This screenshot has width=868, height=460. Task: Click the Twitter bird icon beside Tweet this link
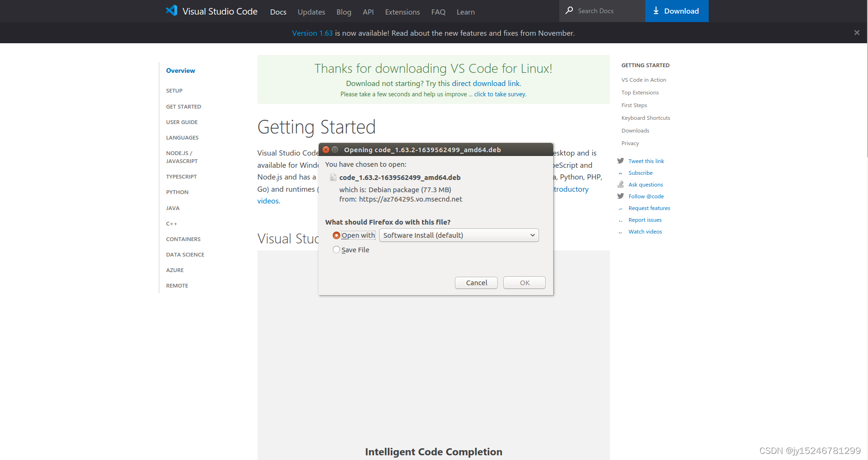(620, 161)
